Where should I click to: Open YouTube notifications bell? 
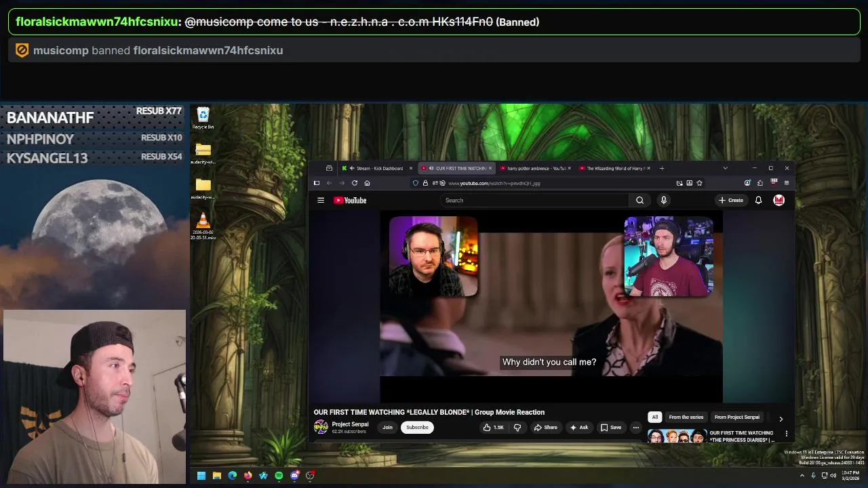(758, 200)
